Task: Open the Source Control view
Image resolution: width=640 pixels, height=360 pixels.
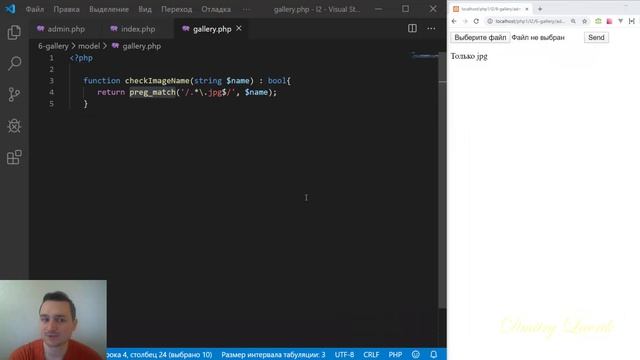Action: [14, 95]
